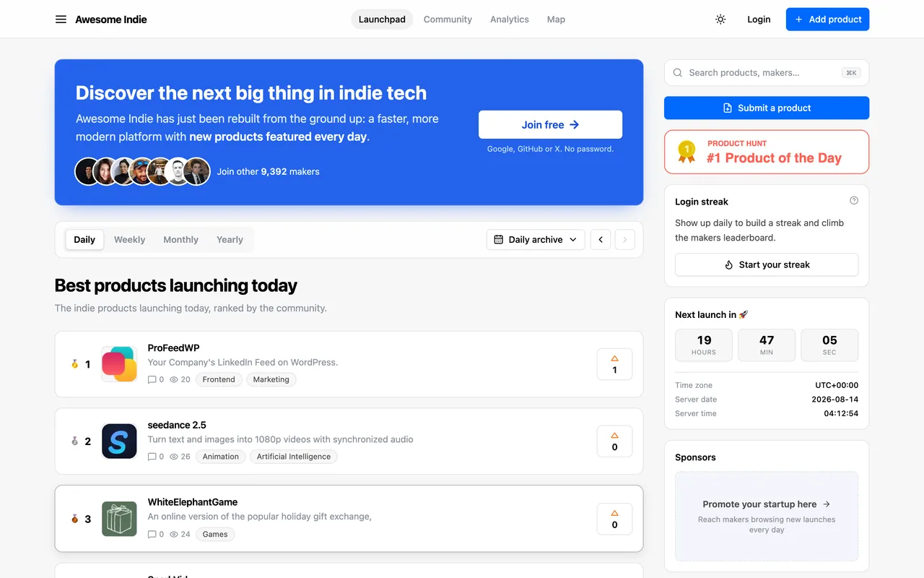
Task: Select the Yearly period tab
Action: 230,239
